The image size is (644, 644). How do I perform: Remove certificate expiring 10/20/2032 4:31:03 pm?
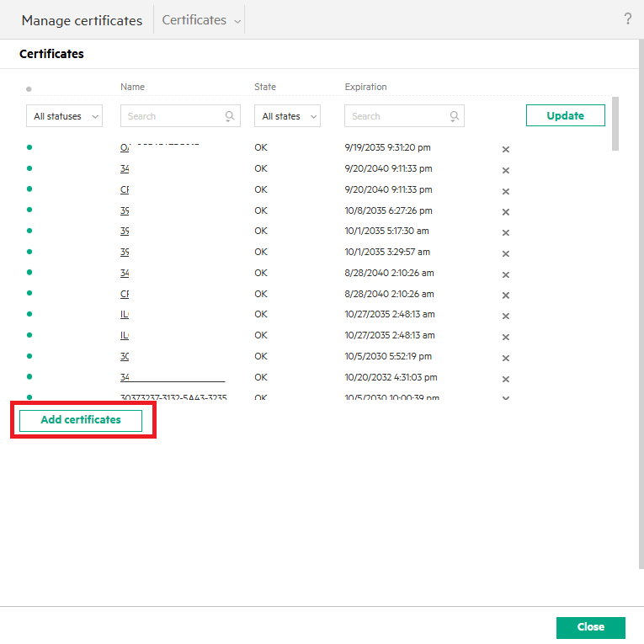click(506, 379)
